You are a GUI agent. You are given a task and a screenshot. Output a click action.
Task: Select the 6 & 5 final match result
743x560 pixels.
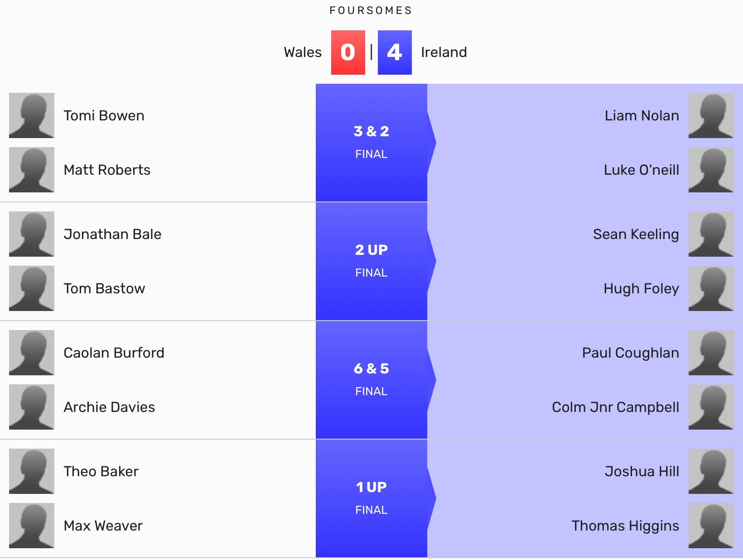pyautogui.click(x=371, y=379)
